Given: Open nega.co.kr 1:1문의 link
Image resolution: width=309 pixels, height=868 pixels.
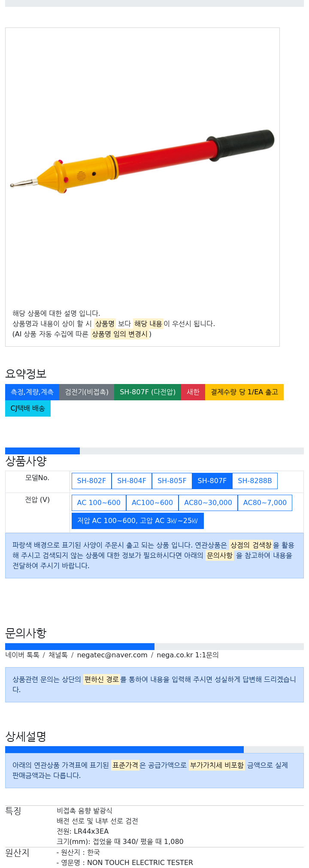Looking at the screenshot, I should (188, 655).
